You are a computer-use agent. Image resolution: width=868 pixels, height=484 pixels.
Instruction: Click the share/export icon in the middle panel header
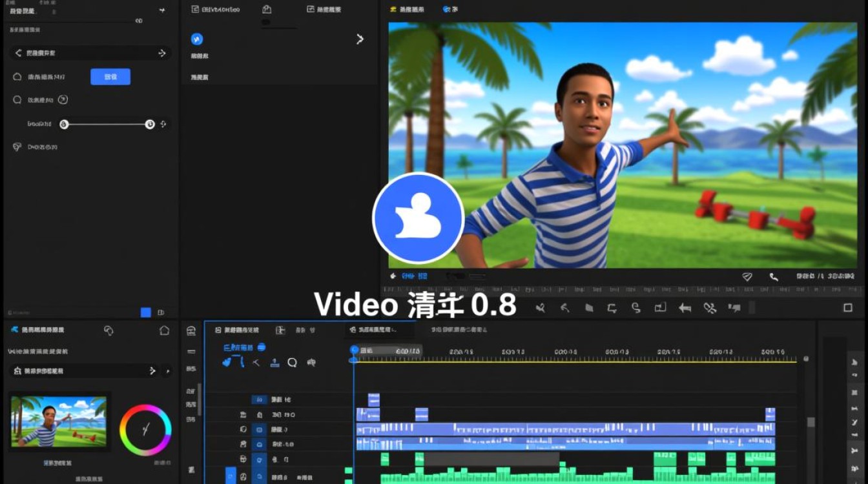[267, 9]
